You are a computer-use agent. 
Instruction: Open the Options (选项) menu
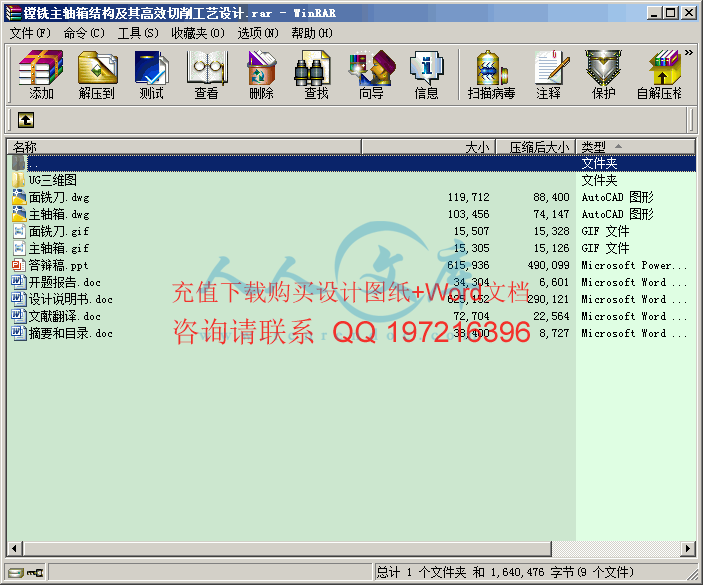point(258,33)
